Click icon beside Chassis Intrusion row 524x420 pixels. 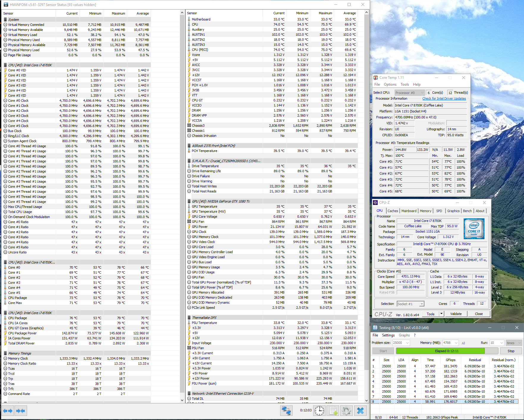tap(189, 136)
